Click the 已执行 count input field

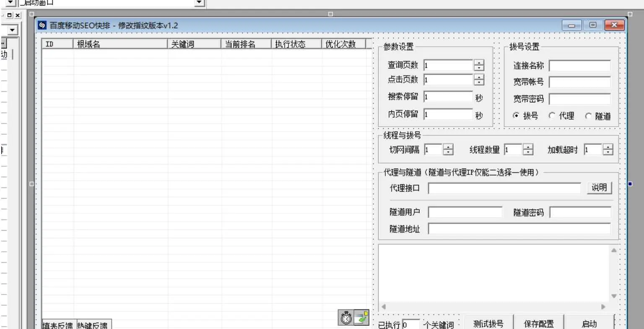pos(411,324)
